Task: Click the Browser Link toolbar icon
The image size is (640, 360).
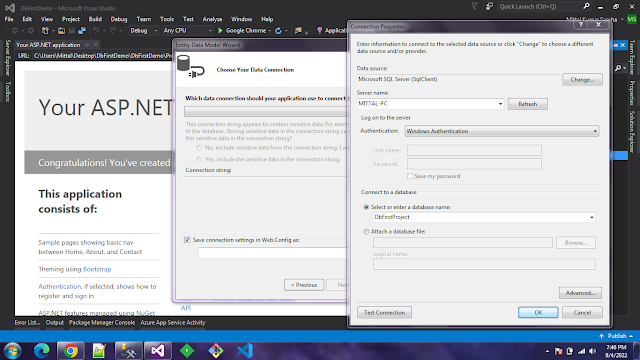Action: tap(298, 31)
